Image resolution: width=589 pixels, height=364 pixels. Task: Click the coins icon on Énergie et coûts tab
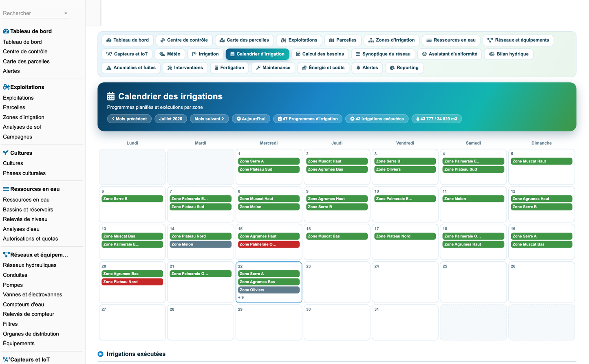pos(304,68)
